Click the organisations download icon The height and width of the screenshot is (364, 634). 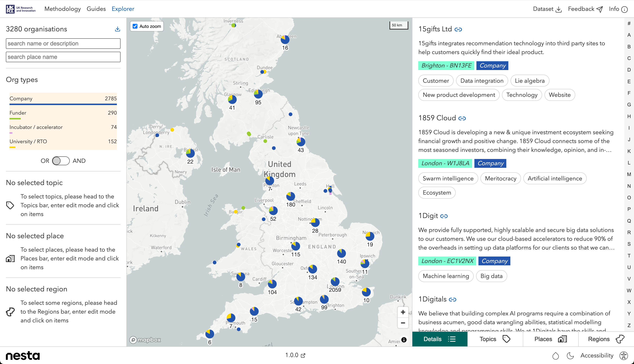tap(117, 29)
